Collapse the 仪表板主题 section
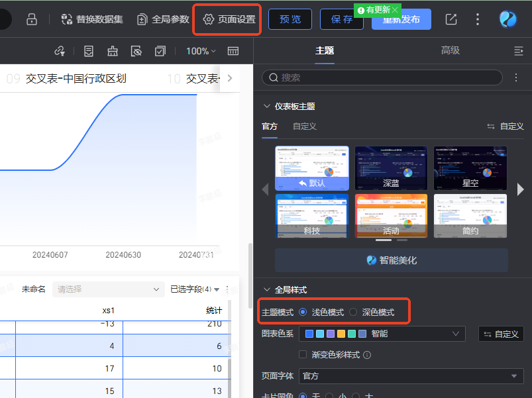 click(x=267, y=106)
